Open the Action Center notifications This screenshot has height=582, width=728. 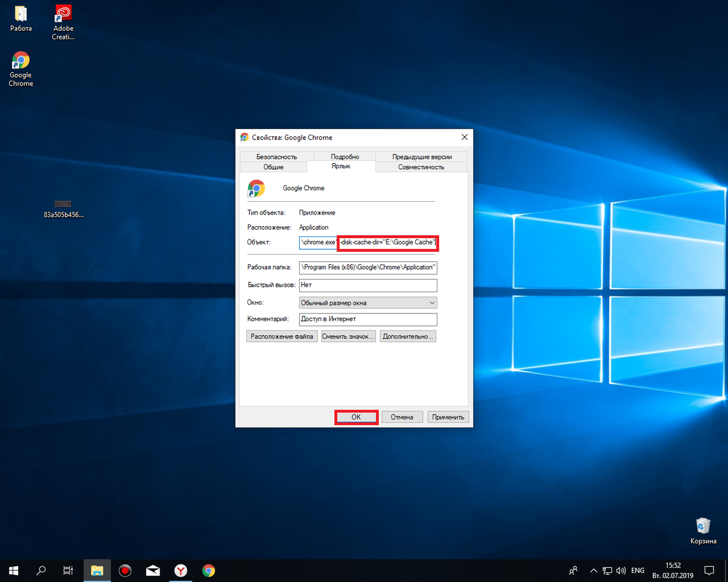point(709,570)
